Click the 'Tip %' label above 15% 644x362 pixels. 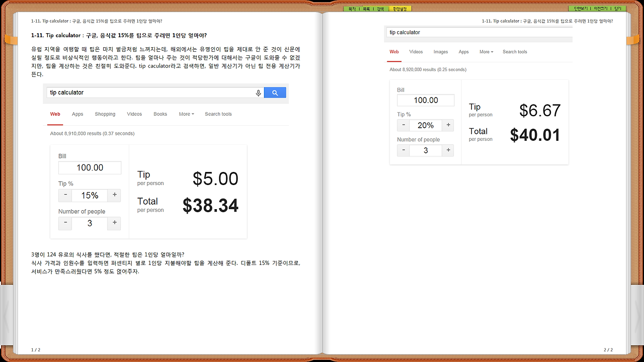[x=66, y=184]
